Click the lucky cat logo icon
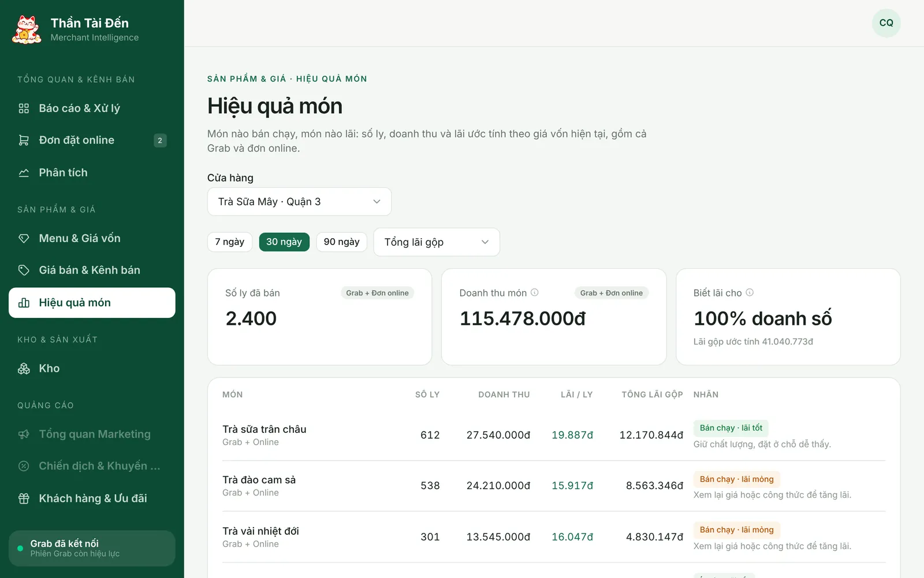Screen dimensions: 924x578 click(27, 29)
